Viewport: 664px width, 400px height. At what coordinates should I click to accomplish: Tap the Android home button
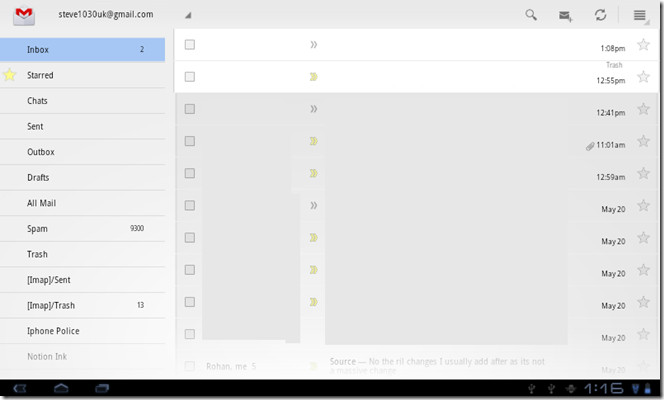pos(61,388)
